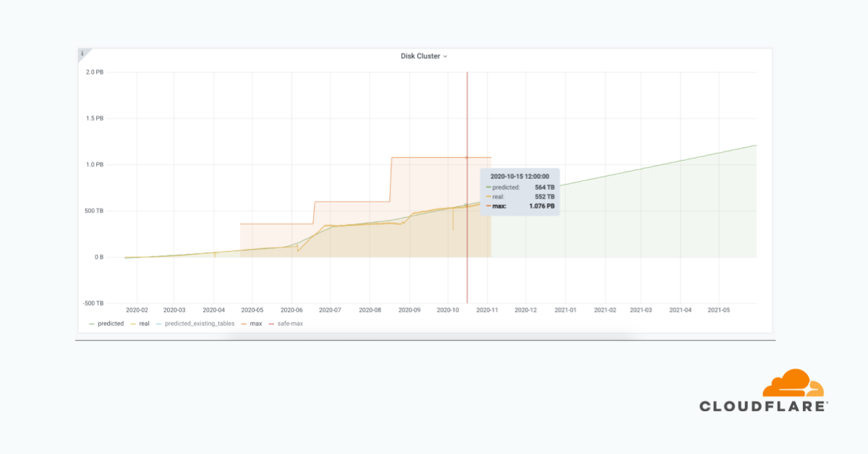Click the info icon in the panel corner
This screenshot has width=868, height=454.
(x=82, y=53)
